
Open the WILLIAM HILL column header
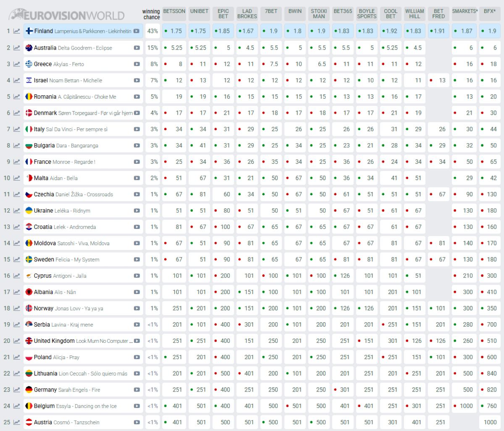pos(415,14)
